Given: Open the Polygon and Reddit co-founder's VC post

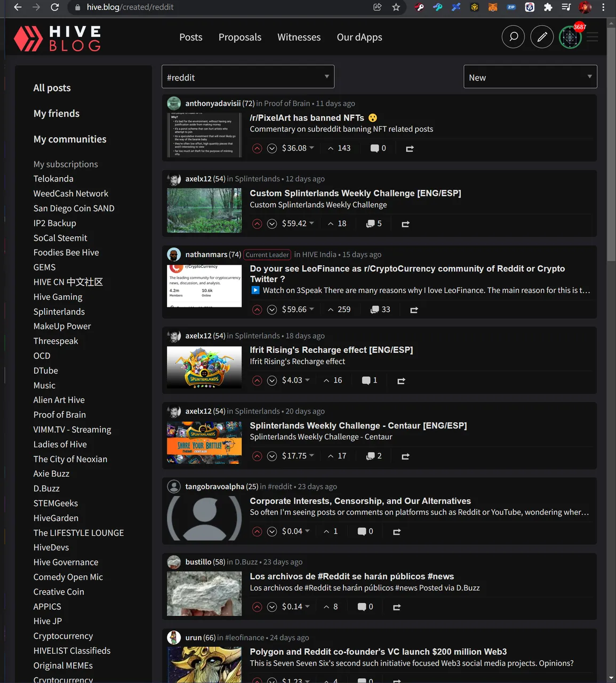Looking at the screenshot, I should click(378, 652).
